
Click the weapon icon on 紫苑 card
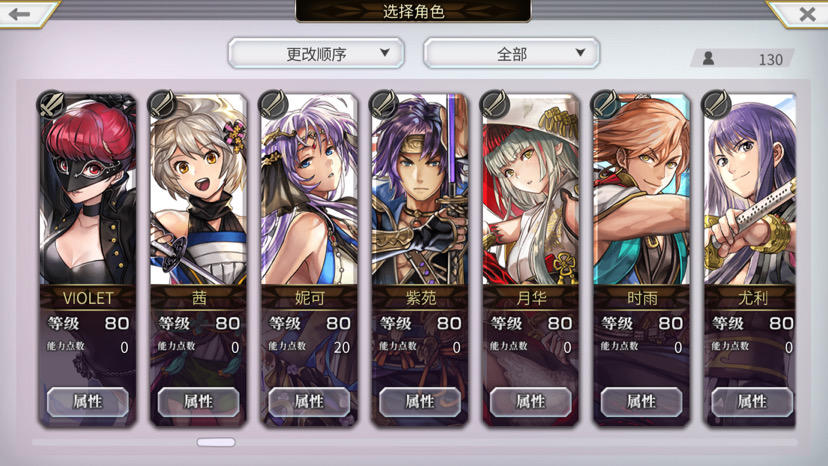[384, 104]
